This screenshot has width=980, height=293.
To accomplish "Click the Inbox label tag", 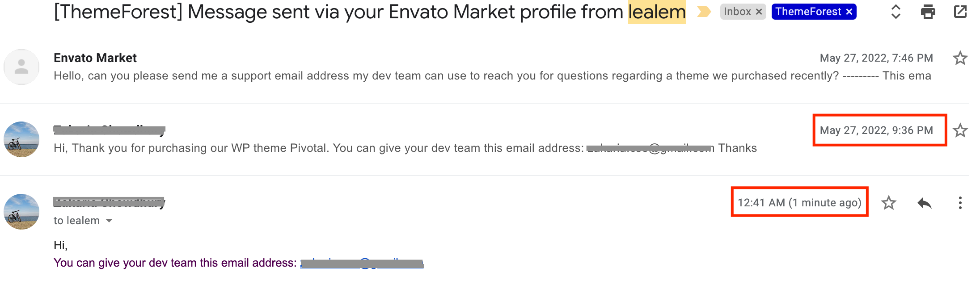I will click(x=737, y=12).
